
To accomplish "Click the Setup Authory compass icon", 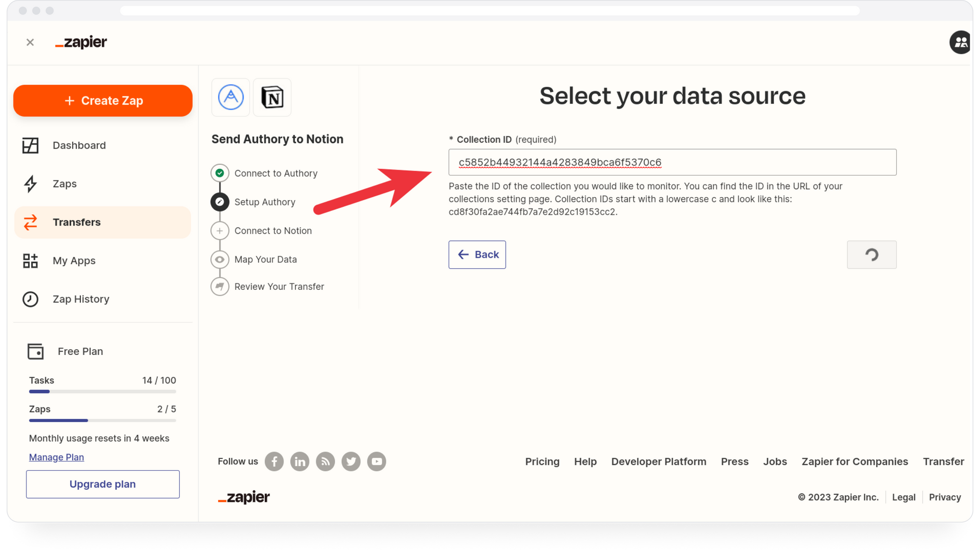I will [220, 202].
